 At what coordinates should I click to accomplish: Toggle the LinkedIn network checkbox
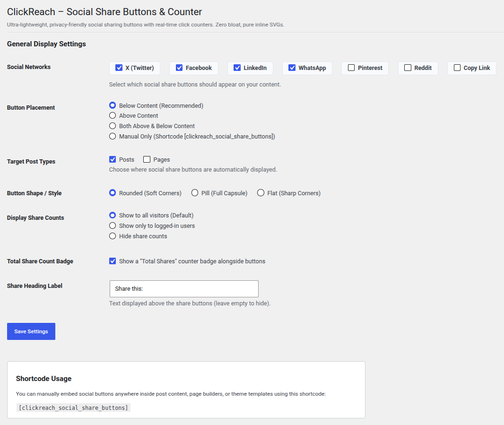click(x=237, y=68)
